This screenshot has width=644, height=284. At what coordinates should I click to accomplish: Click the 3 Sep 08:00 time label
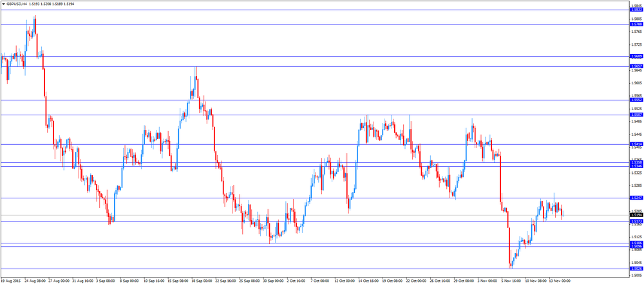click(106, 281)
